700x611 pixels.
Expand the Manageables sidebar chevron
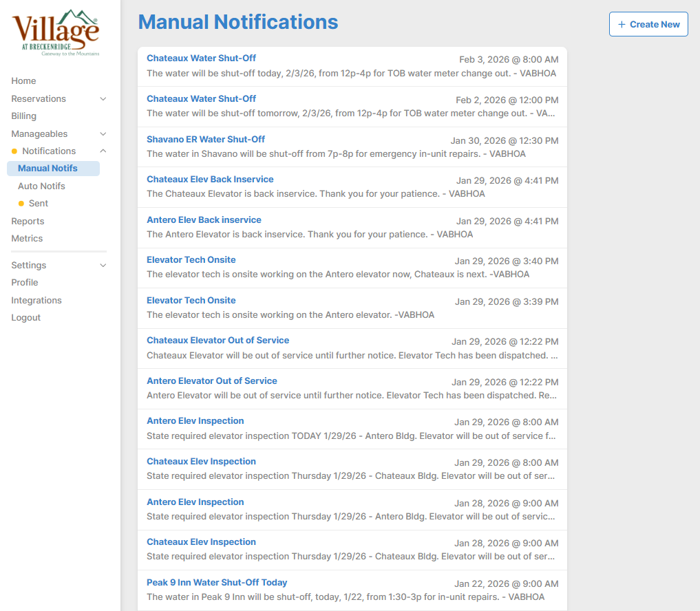coord(103,134)
